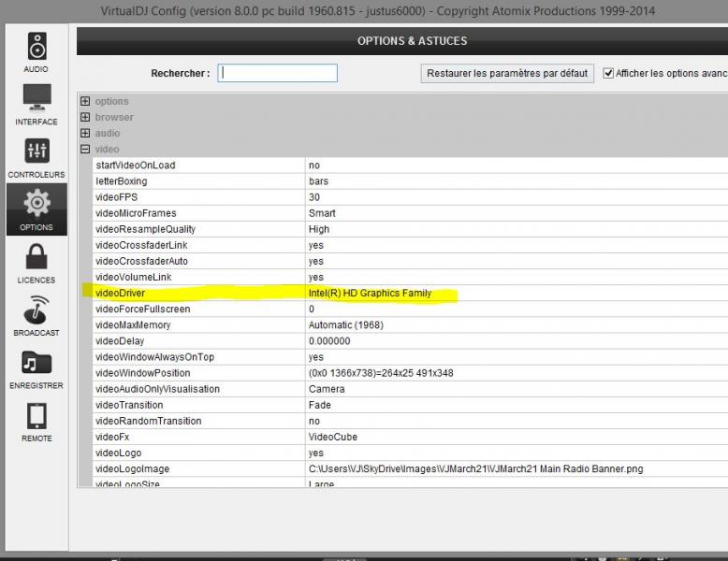Open the Controleurs mixer icon
Screen dimensions: 728x561
coord(36,151)
